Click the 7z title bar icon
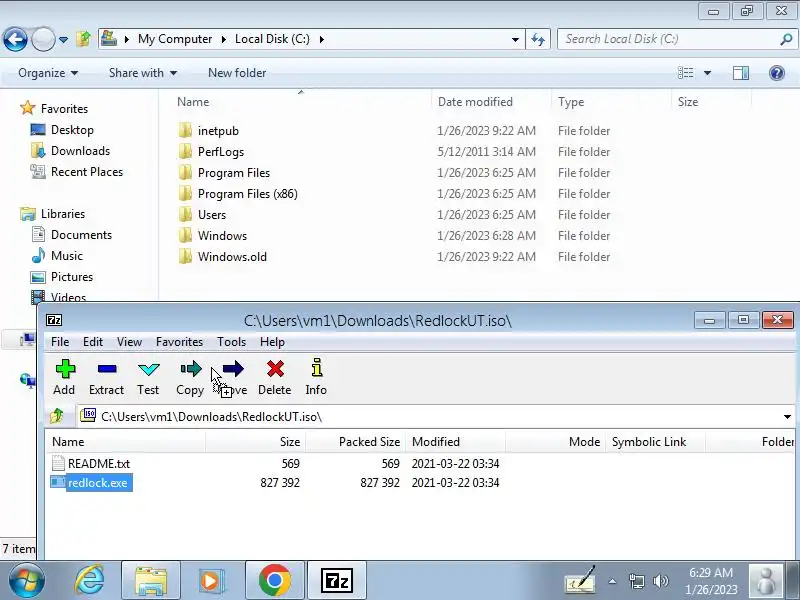Image resolution: width=800 pixels, height=600 pixels. pos(54,320)
